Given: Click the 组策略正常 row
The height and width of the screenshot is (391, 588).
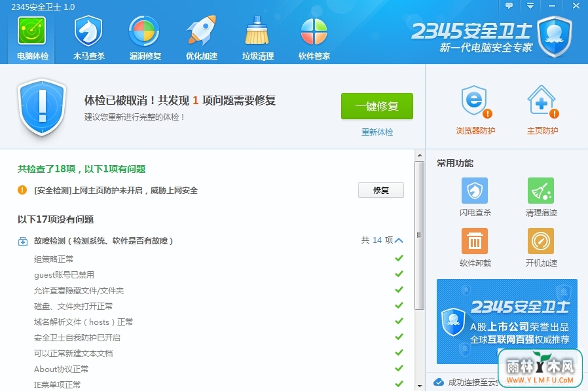Looking at the screenshot, I should point(219,259).
